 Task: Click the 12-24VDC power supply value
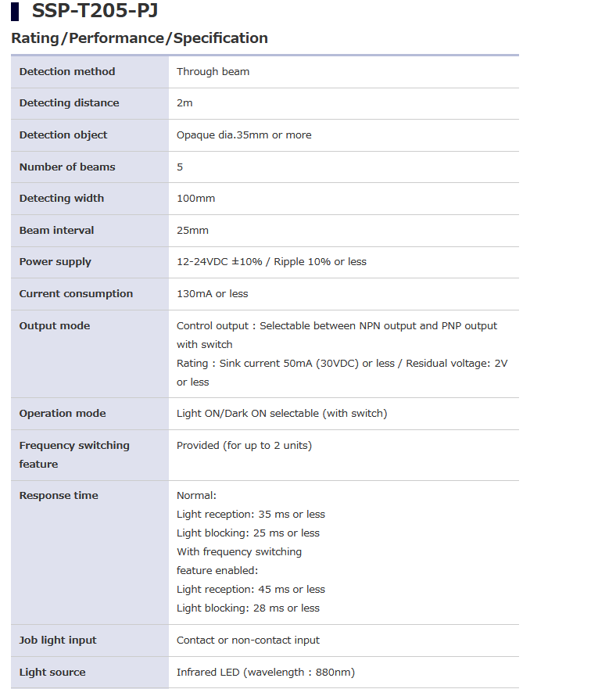click(271, 262)
